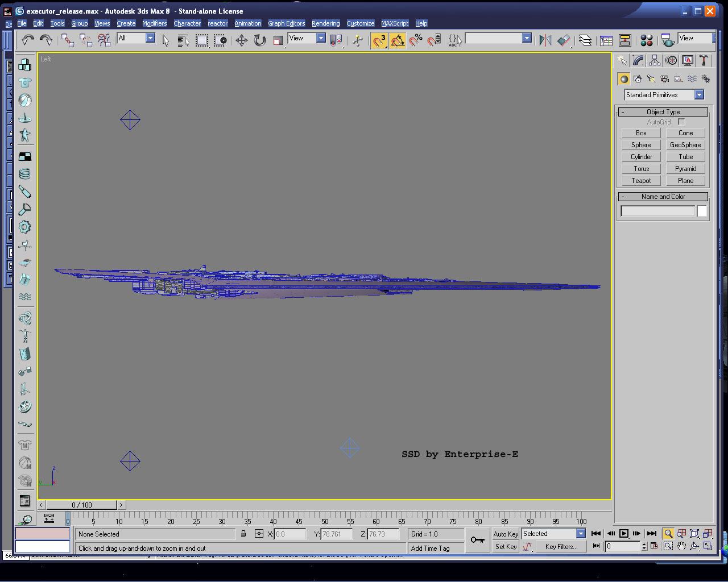Switch to the Modify panel tab
The image size is (728, 582).
click(x=638, y=60)
